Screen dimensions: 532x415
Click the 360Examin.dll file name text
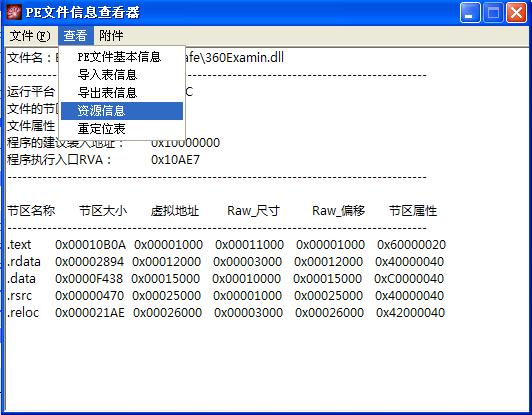(244, 57)
